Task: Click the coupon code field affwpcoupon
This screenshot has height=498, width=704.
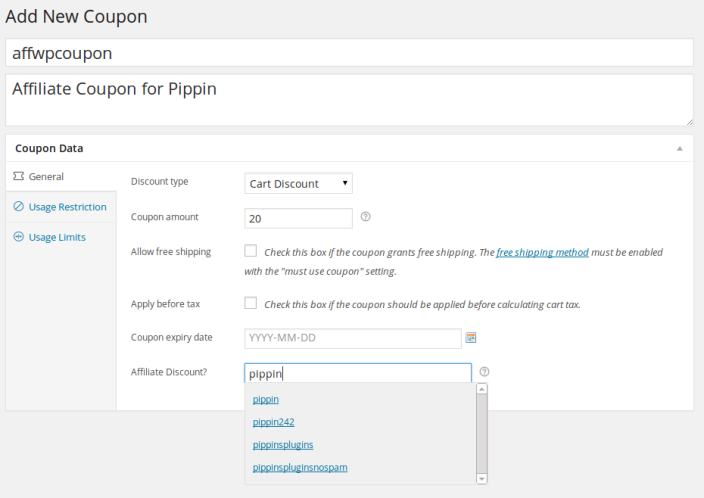Action: point(349,53)
